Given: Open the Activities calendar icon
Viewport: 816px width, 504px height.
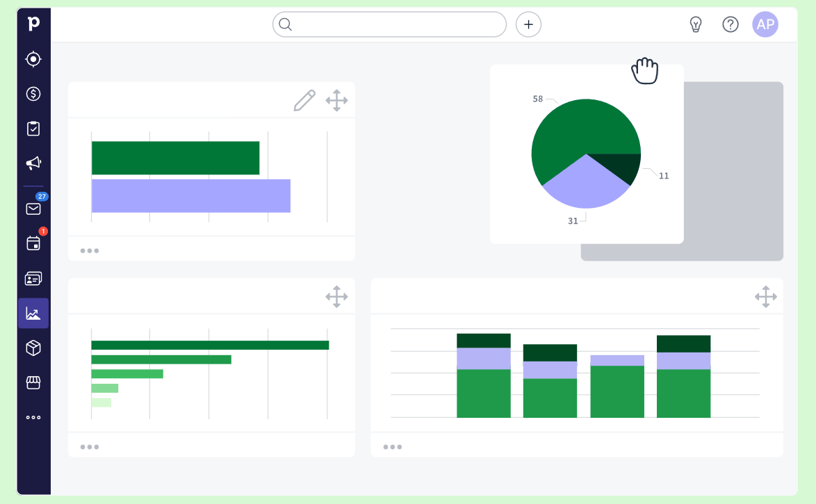Looking at the screenshot, I should pos(33,243).
